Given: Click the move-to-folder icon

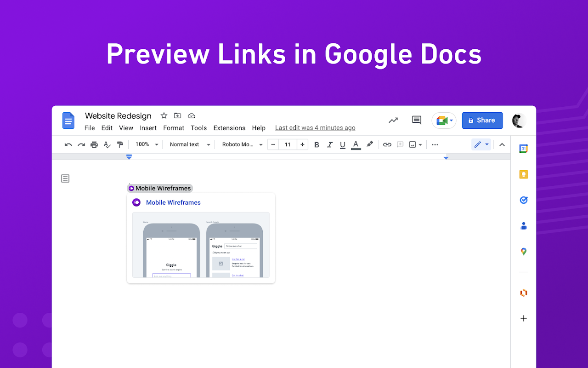Looking at the screenshot, I should point(177,115).
